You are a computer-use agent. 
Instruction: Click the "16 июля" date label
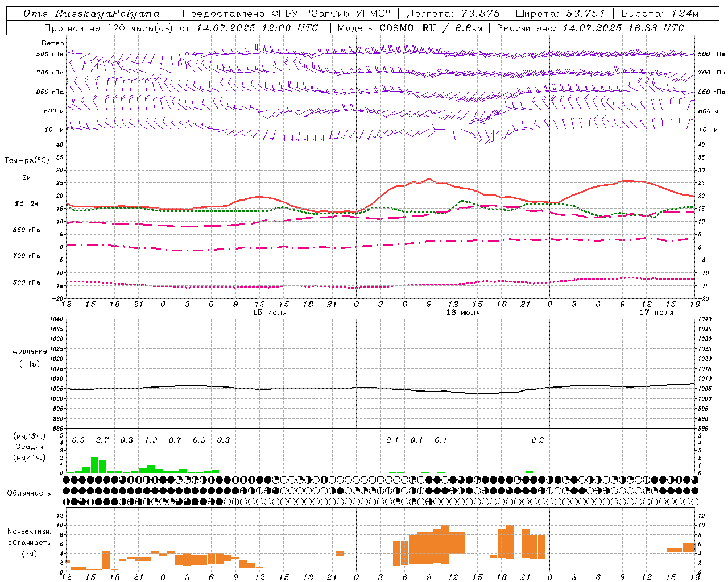tap(463, 313)
